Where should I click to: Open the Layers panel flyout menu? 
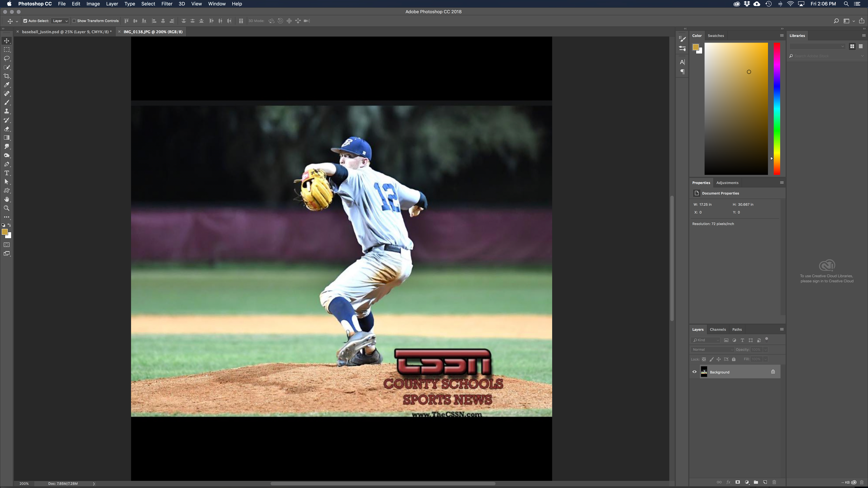tap(782, 329)
